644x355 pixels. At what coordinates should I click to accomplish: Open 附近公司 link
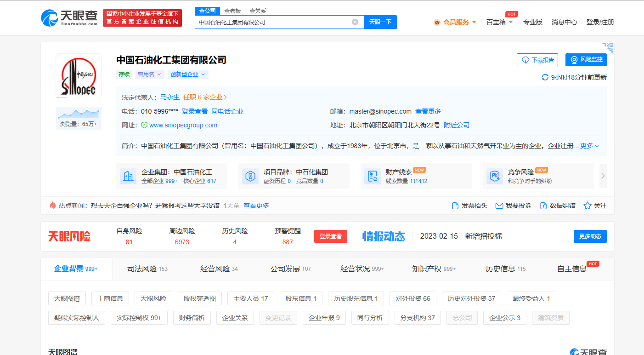point(457,125)
